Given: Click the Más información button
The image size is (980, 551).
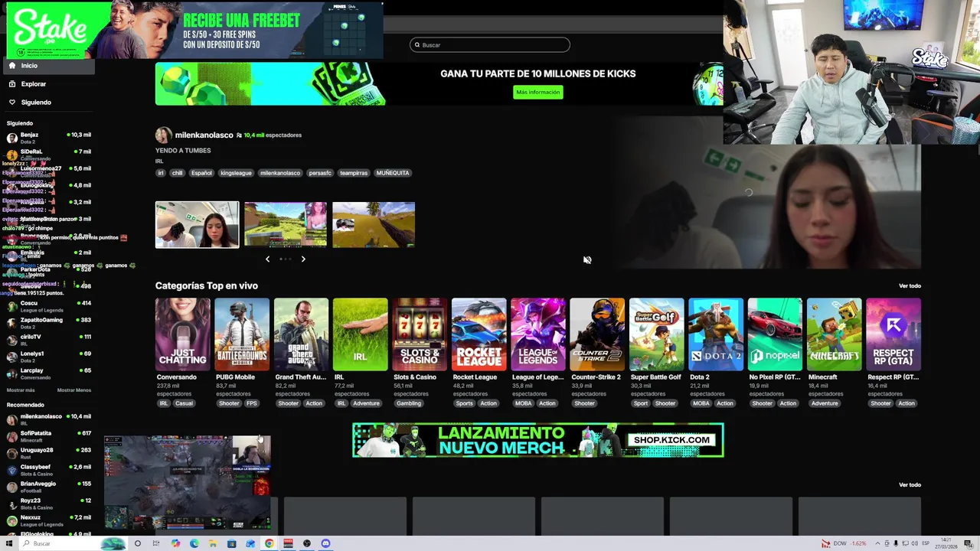Looking at the screenshot, I should coord(537,92).
